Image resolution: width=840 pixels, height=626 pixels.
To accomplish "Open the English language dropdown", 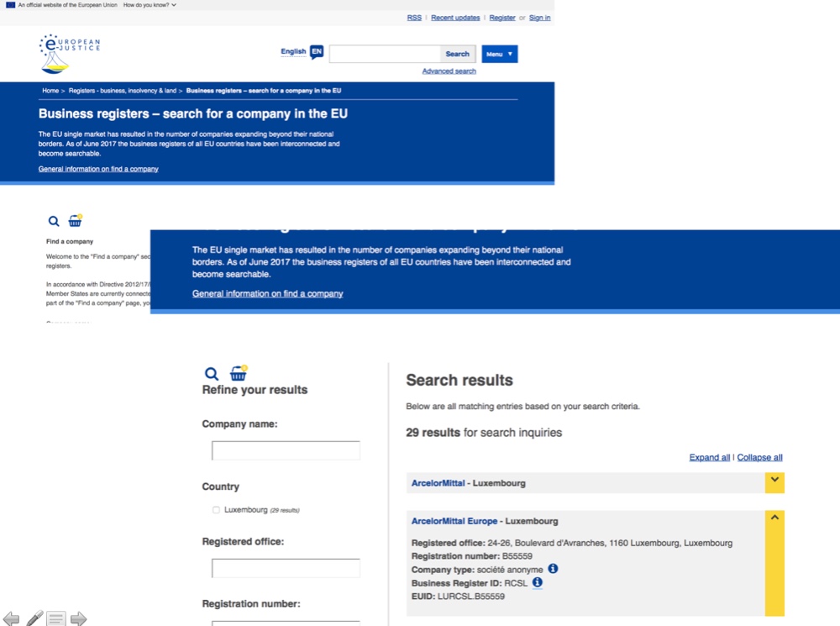I will pos(293,51).
